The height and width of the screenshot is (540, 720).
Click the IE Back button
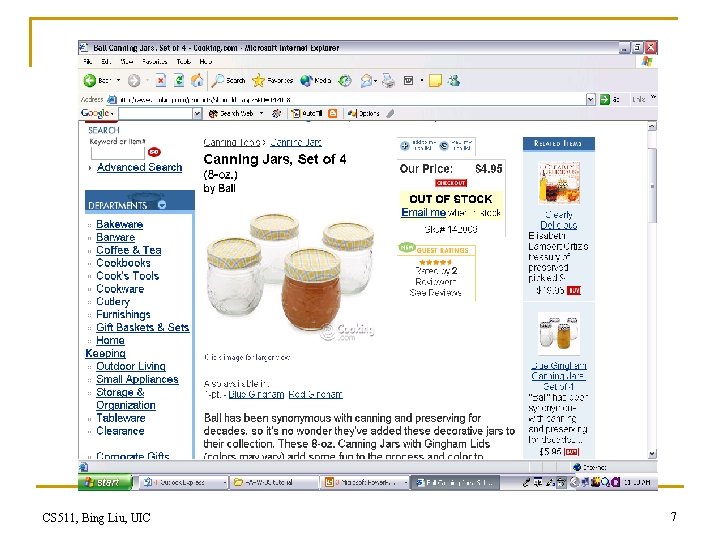[97, 81]
